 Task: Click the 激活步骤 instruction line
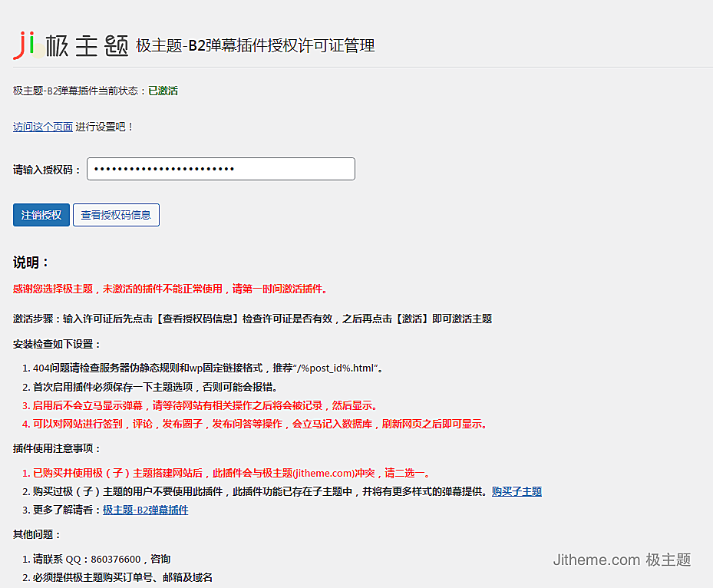click(253, 319)
